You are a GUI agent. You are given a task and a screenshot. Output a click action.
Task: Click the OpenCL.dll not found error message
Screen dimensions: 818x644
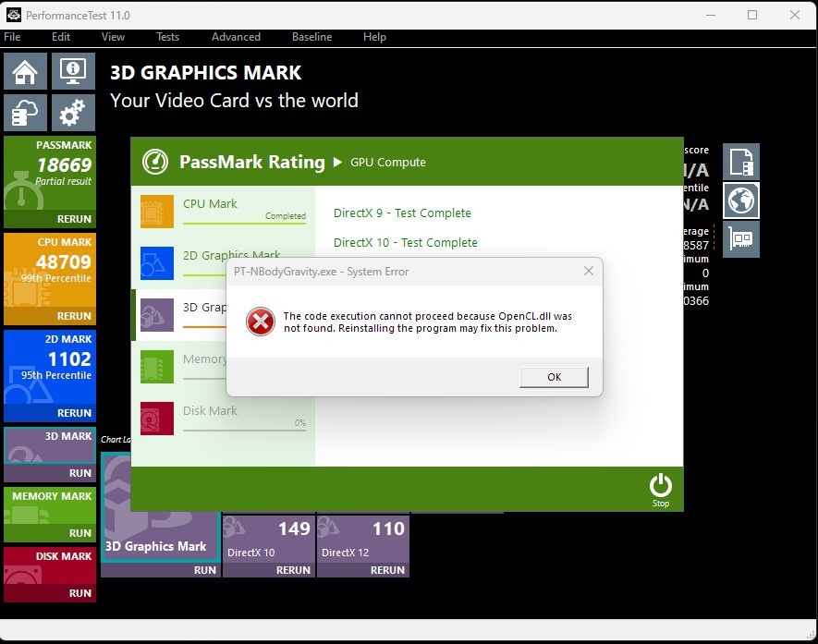427,322
